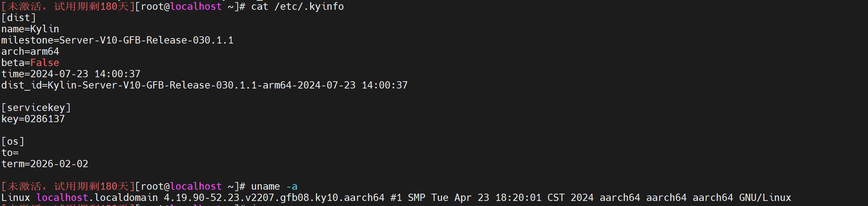Click the name=Kylin line
The height and width of the screenshot is (206, 868).
(x=30, y=29)
